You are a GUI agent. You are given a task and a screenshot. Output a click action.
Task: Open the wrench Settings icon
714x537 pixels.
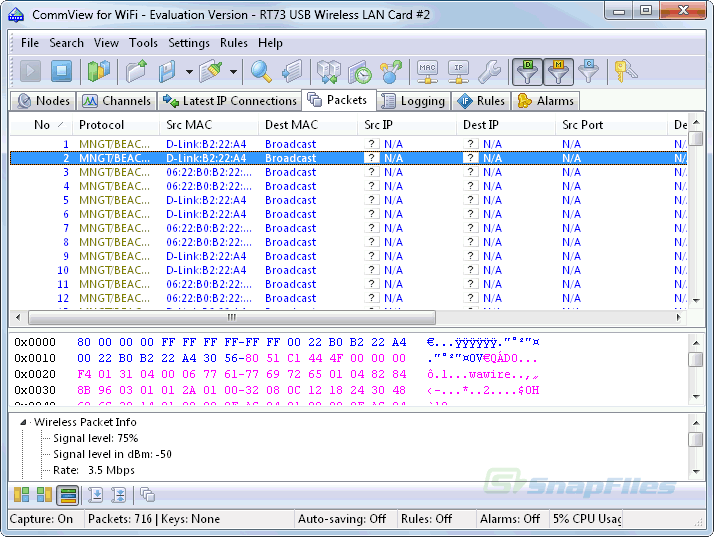[490, 71]
